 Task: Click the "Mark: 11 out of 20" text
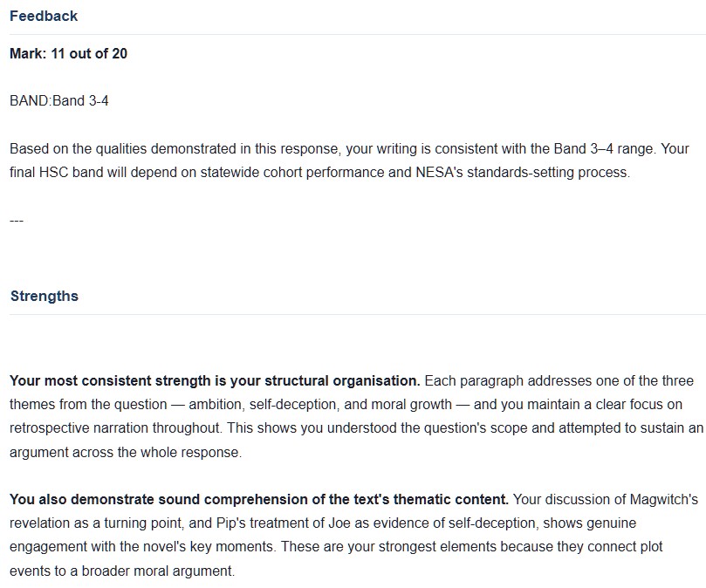point(68,53)
